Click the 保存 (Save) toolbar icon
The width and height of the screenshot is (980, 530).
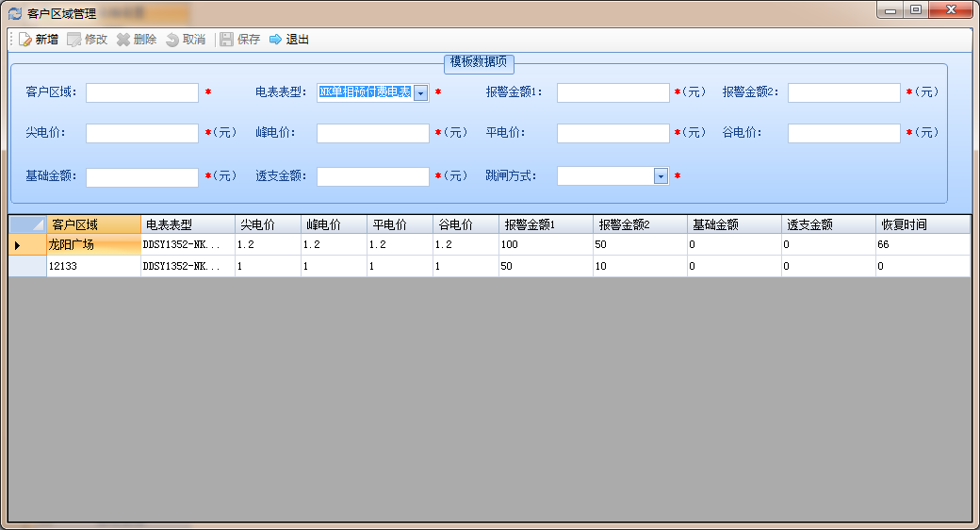point(227,40)
